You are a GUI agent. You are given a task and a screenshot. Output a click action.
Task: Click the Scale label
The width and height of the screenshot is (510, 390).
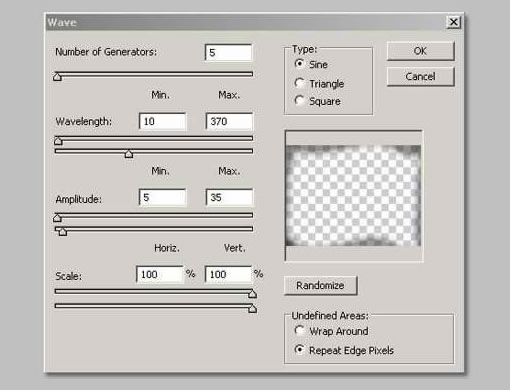click(68, 276)
